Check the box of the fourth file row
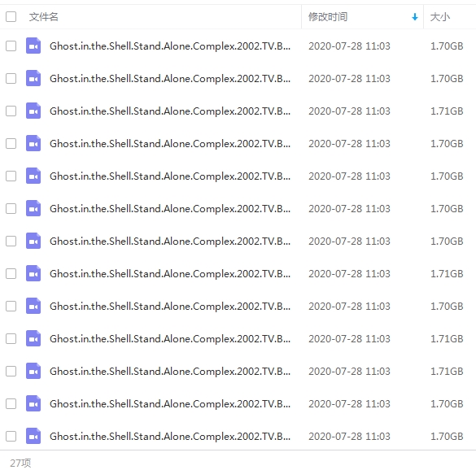Screen dimensions: 476x470 coord(11,143)
